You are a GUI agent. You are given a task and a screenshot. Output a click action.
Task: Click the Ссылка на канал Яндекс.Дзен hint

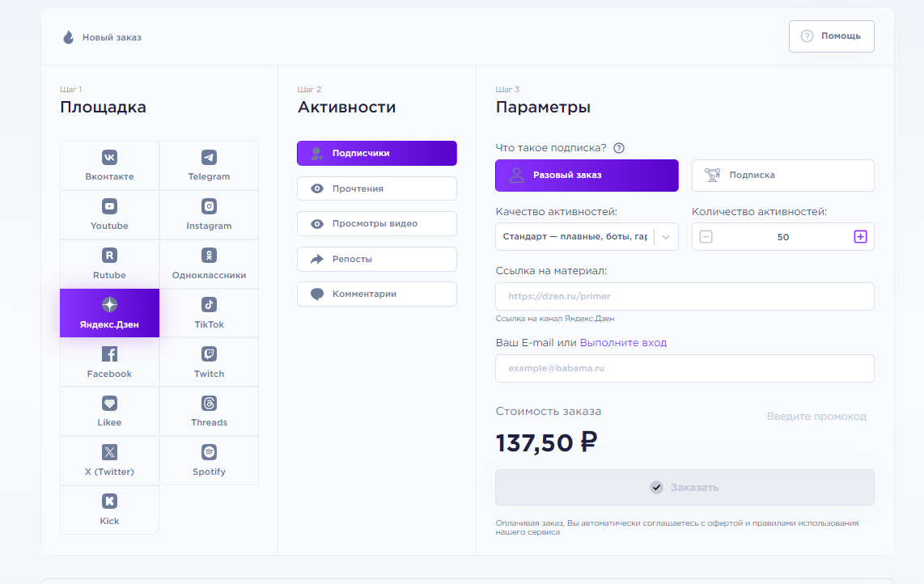[555, 318]
